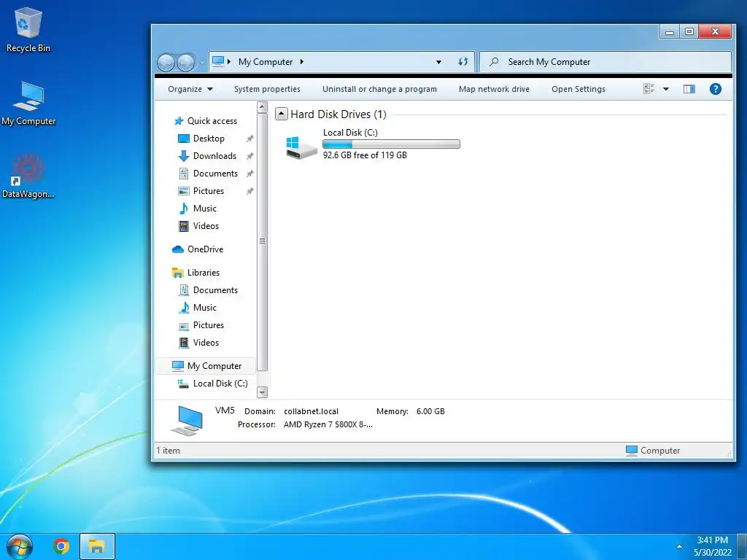Click System properties in toolbar
The width and height of the screenshot is (747, 560).
coord(267,89)
